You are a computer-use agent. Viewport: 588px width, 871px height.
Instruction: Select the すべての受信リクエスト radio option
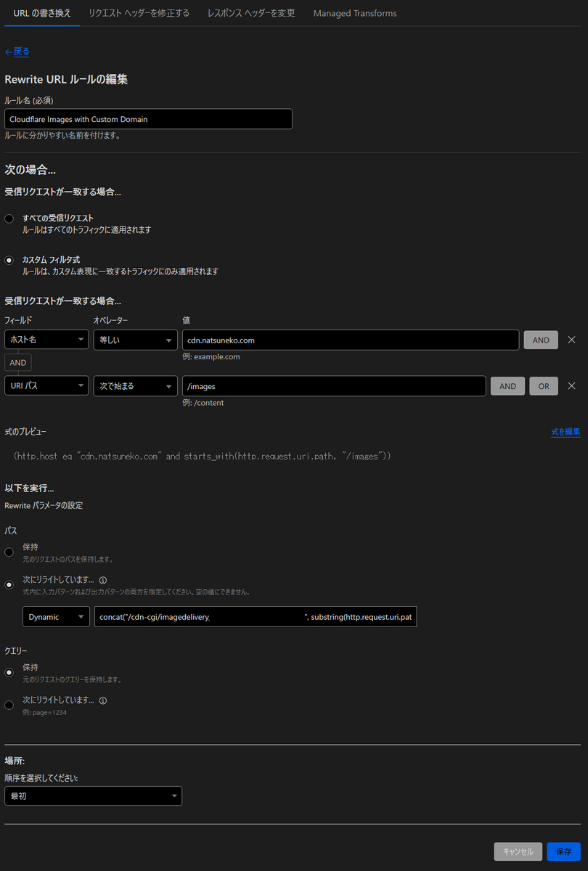pyautogui.click(x=9, y=218)
